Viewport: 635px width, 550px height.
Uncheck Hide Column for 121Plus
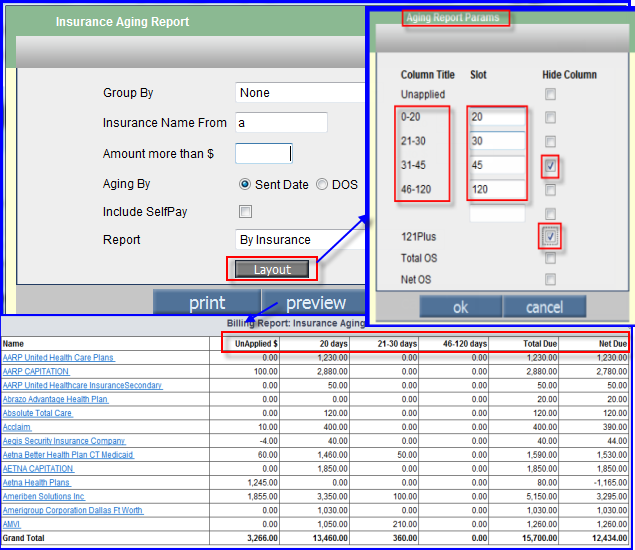coord(550,236)
